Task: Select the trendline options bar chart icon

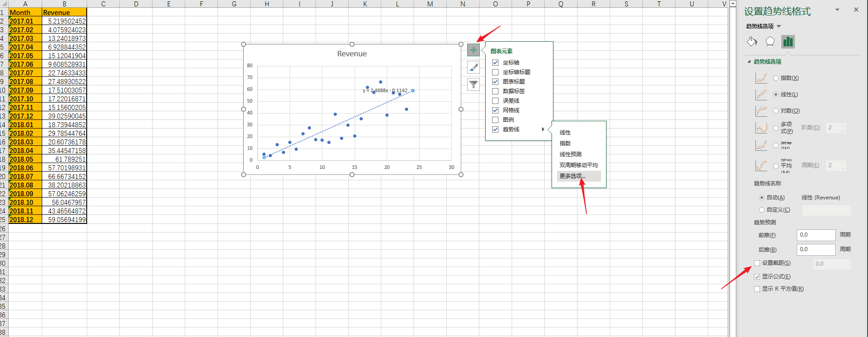Action: [788, 42]
